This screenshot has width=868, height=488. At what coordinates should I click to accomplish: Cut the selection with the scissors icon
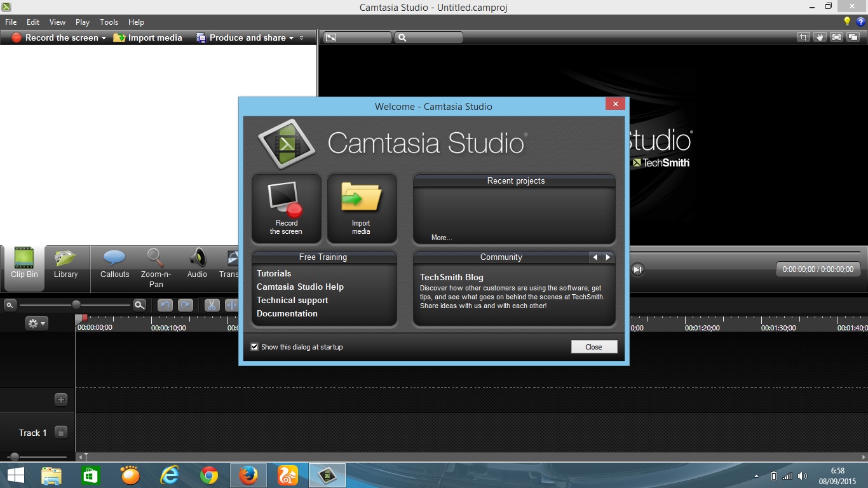[x=211, y=306]
